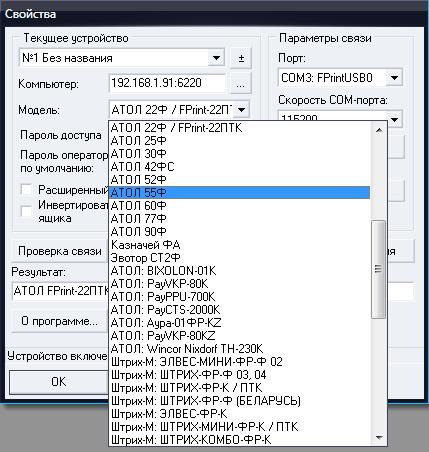This screenshot has width=429, height=452.
Task: Pick АТОЛ: Аура-01ФР-KZ entry
Action: pyautogui.click(x=239, y=323)
